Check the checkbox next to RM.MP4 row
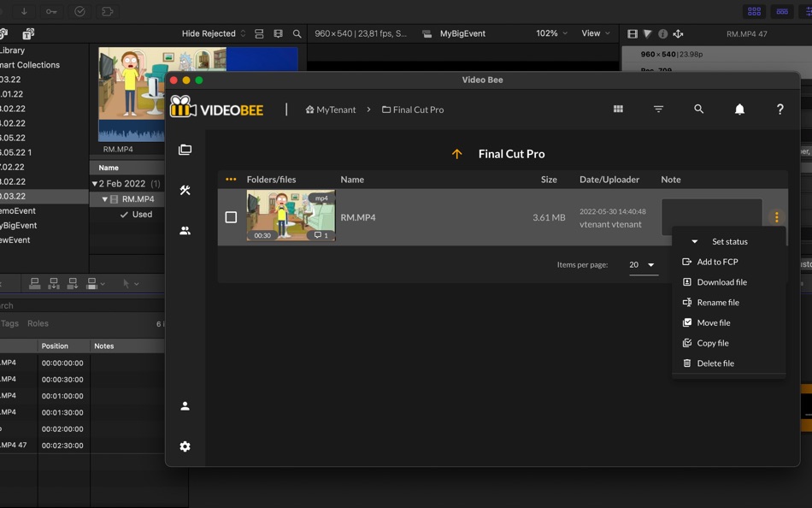 (231, 217)
